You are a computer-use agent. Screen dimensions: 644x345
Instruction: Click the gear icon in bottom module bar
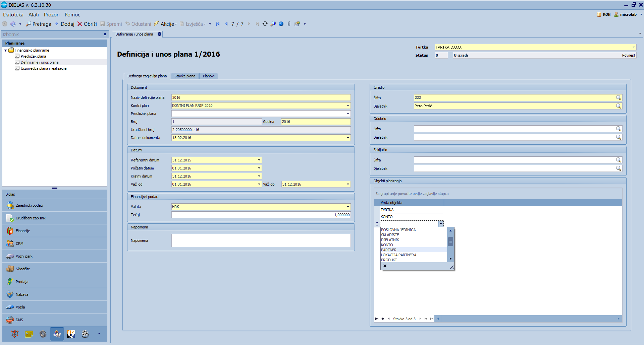(x=43, y=334)
